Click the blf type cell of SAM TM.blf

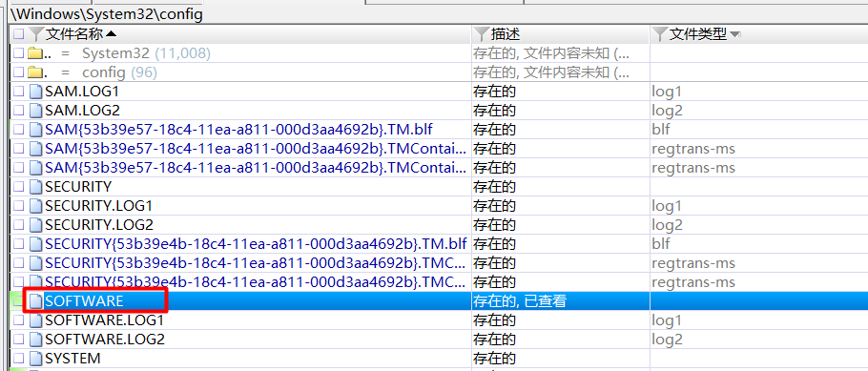(x=661, y=130)
